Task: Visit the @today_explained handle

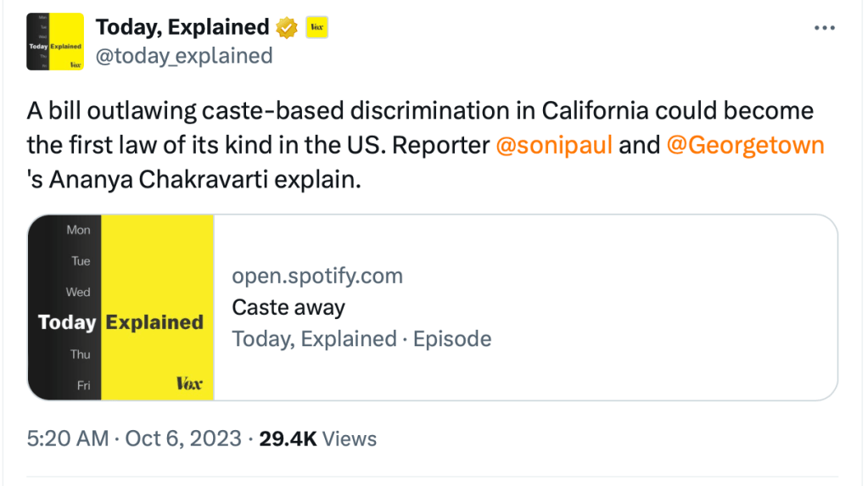Action: [x=183, y=56]
